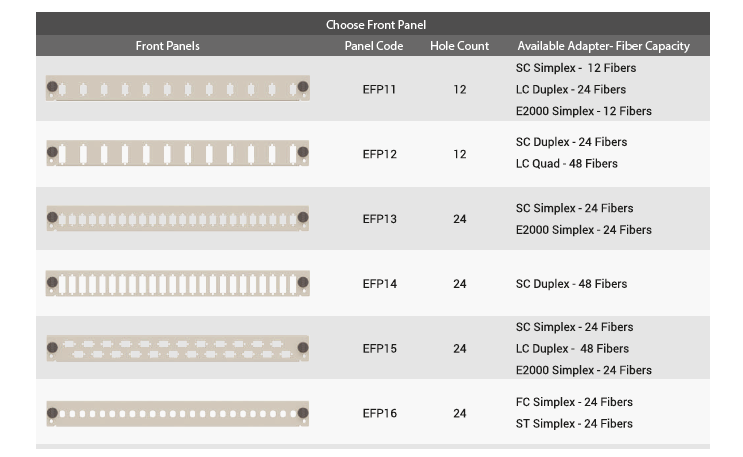Viewport: 743px width, 457px height.
Task: Click the LC Quad - 48 Fibers entry
Action: click(566, 164)
